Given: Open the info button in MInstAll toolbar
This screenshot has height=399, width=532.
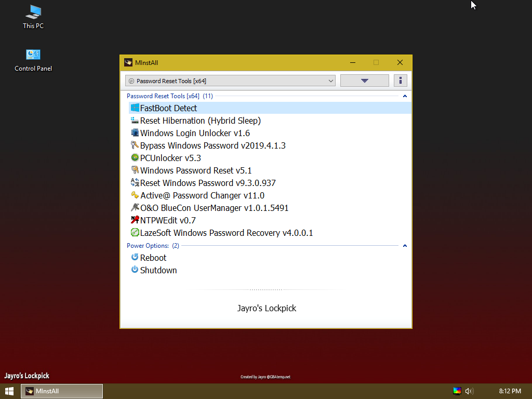Looking at the screenshot, I should click(x=401, y=81).
